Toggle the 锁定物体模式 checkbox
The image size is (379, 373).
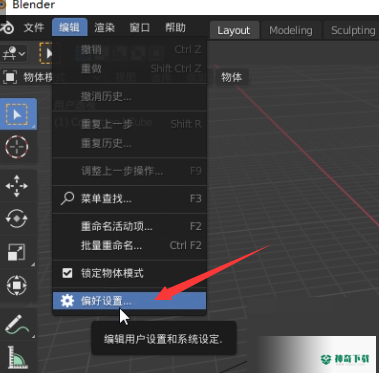(67, 274)
